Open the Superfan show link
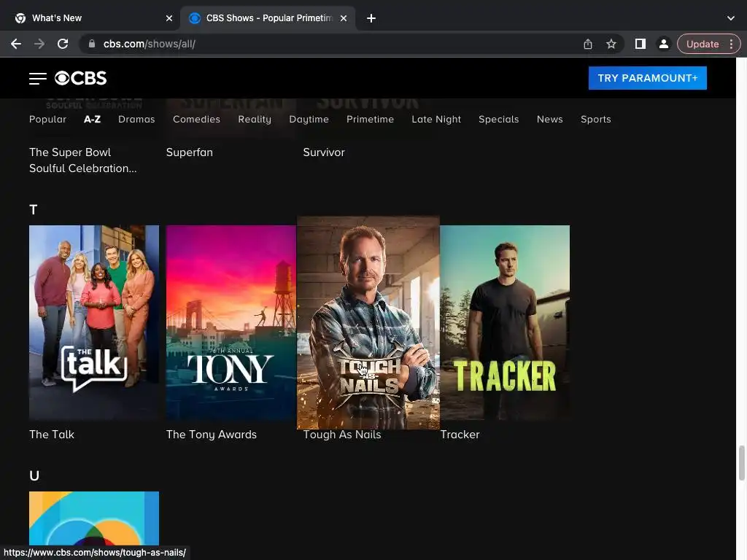This screenshot has height=560, width=747. [190, 152]
